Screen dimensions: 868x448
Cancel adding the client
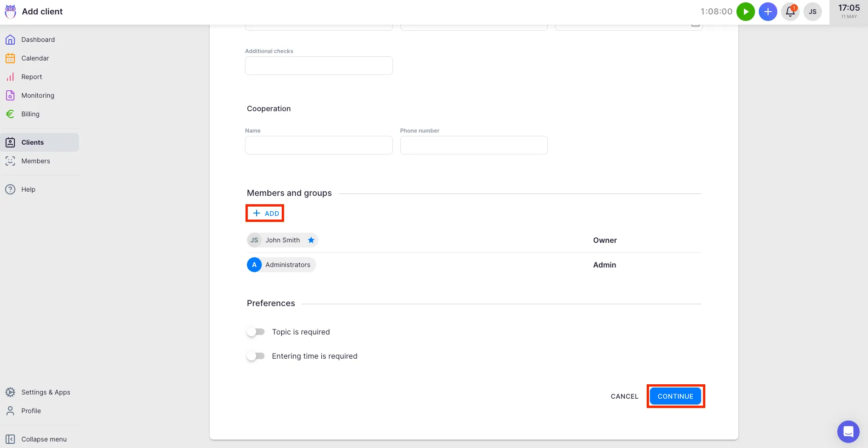tap(624, 396)
